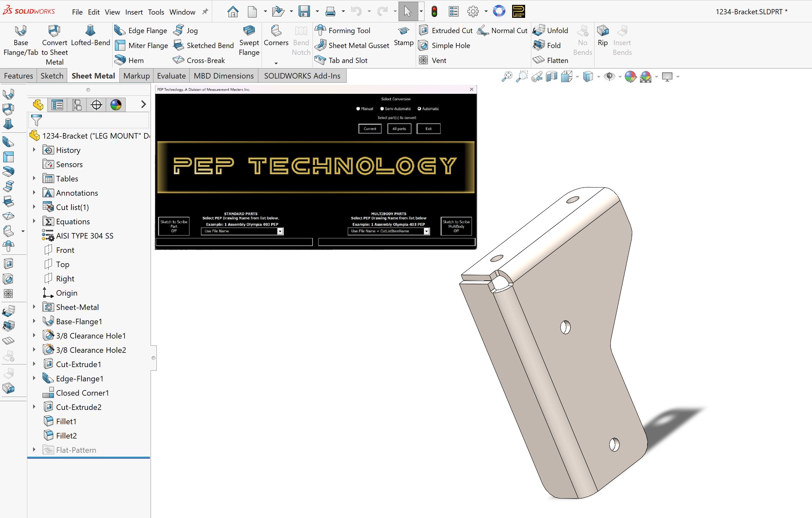
Task: Click the Exit button in PEP dialog
Action: [428, 129]
